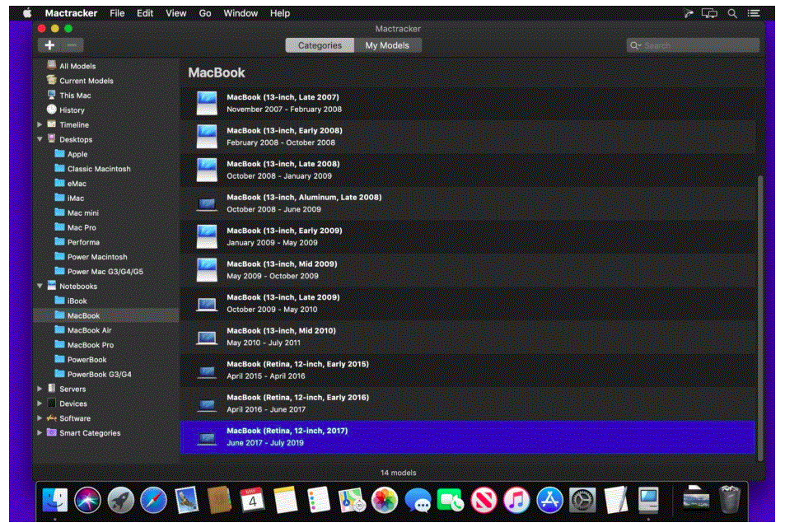Screen dimensions: 785x532
Task: Open Spotlight search in menu bar
Action: [x=732, y=13]
